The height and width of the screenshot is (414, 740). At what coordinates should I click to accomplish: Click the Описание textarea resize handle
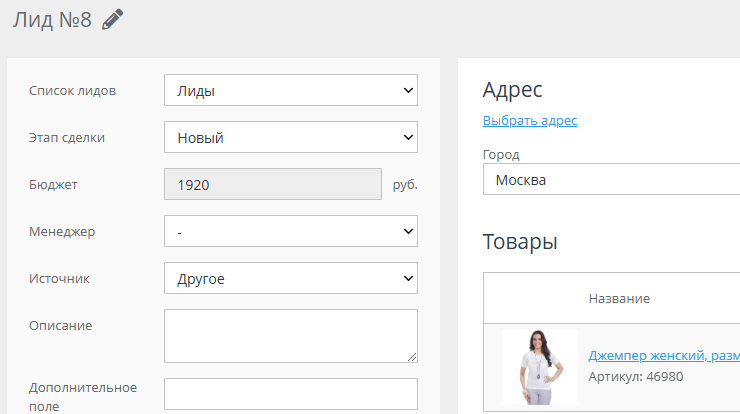click(x=412, y=356)
